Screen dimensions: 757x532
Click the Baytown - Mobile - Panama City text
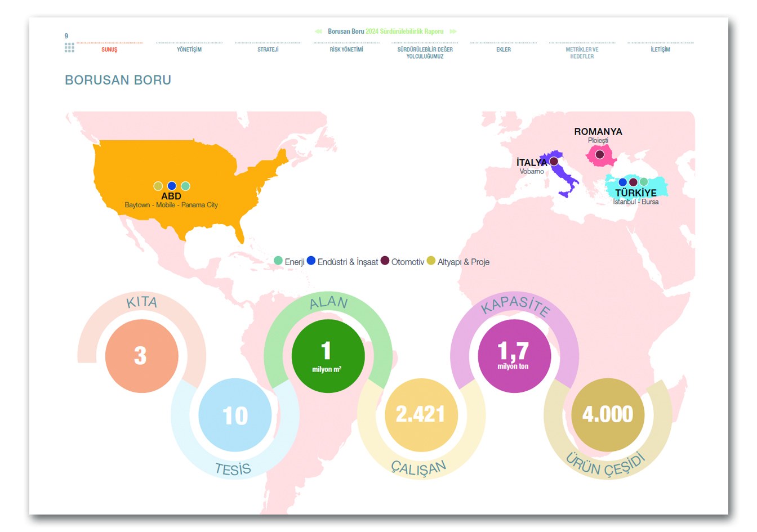(171, 205)
